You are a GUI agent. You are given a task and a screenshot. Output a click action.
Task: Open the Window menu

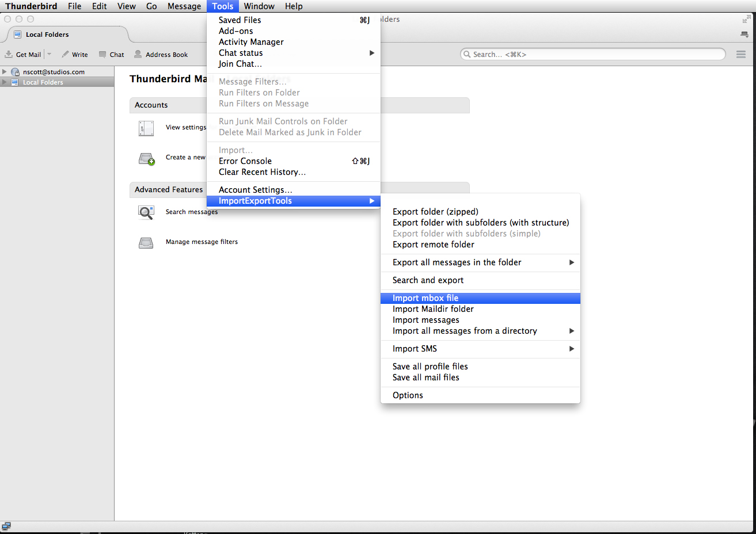tap(259, 6)
